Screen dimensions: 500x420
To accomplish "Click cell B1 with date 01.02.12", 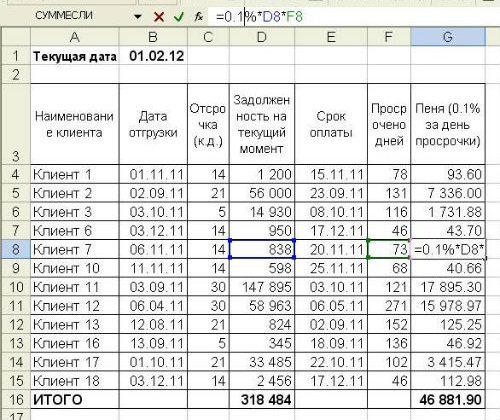I will (153, 56).
